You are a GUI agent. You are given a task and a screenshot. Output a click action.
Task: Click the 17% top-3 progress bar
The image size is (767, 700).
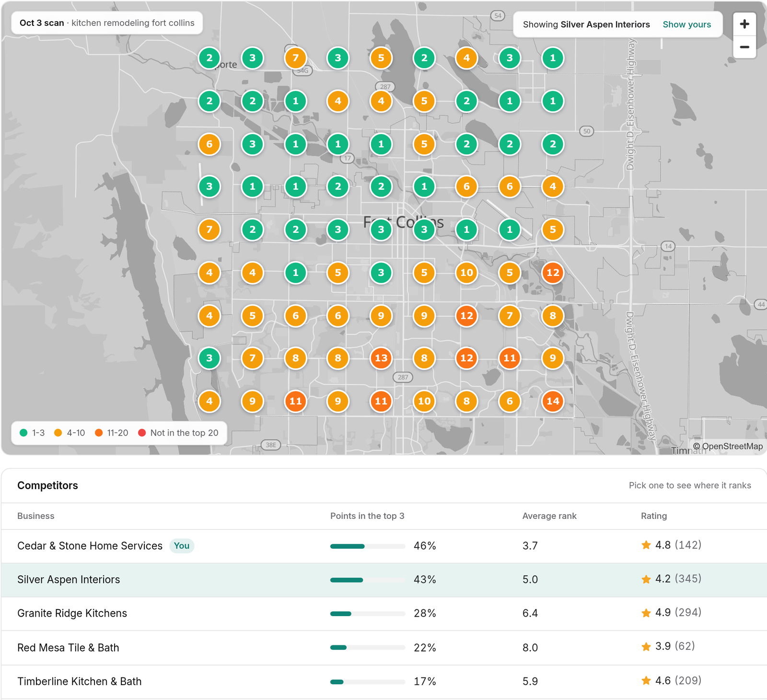point(368,682)
